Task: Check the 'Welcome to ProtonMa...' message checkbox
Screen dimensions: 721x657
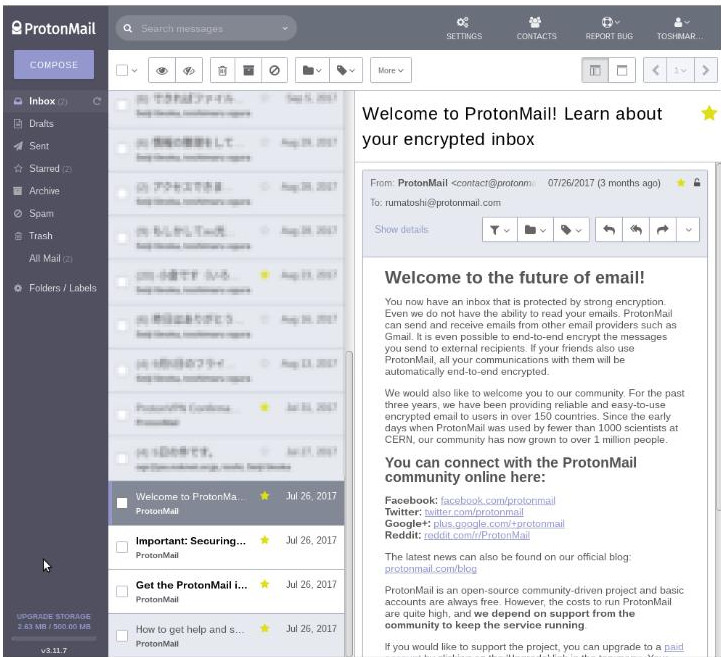Action: pyautogui.click(x=122, y=503)
